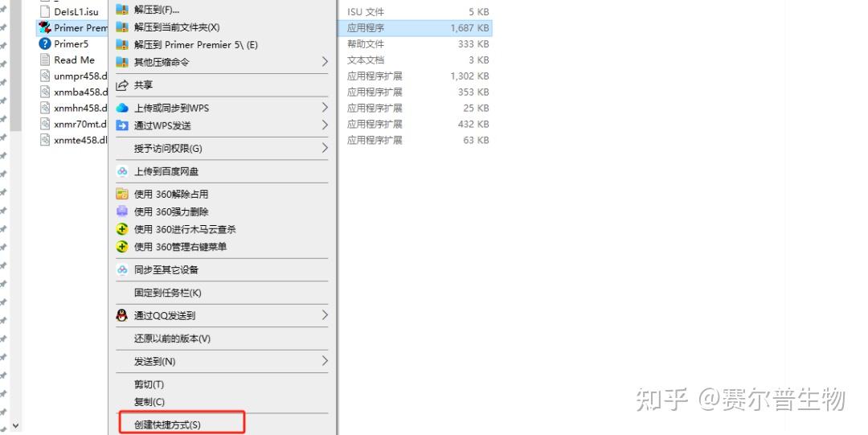Click the QQ penguin icon

pos(122,315)
